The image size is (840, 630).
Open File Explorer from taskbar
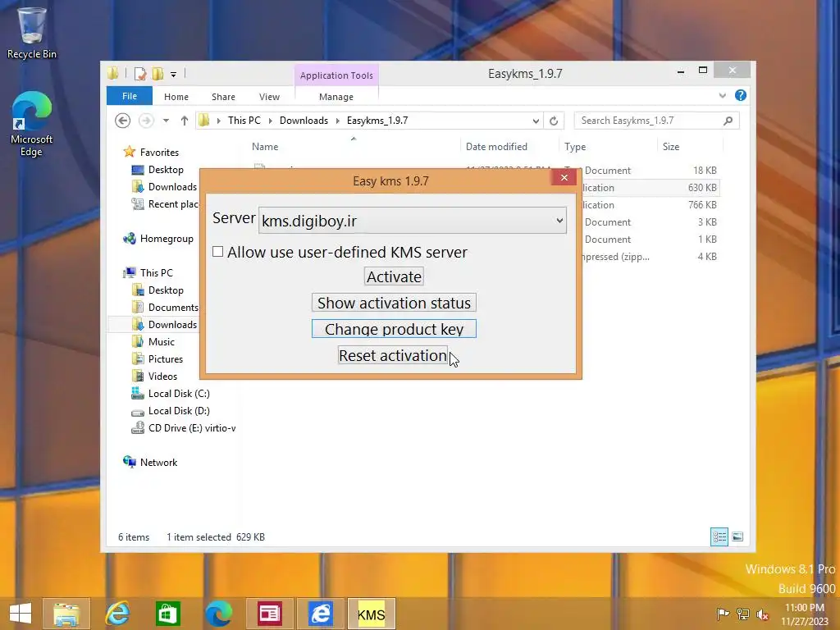coord(66,614)
